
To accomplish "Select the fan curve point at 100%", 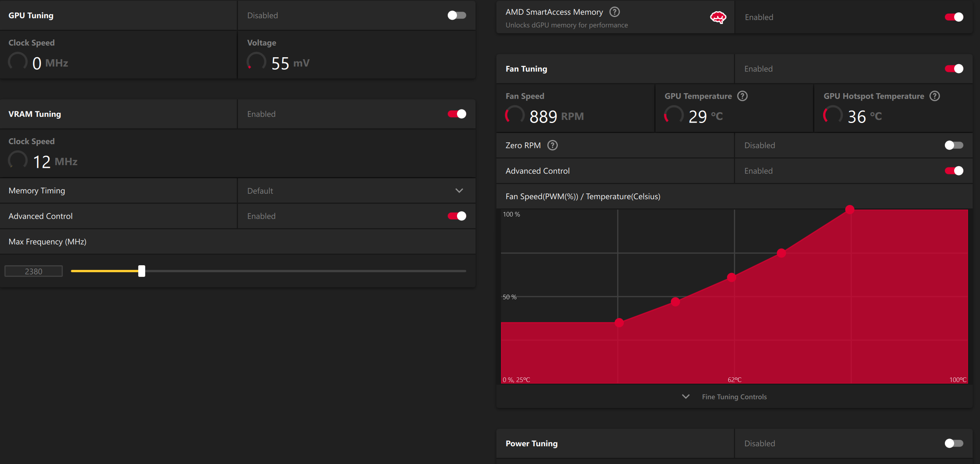I will 850,210.
